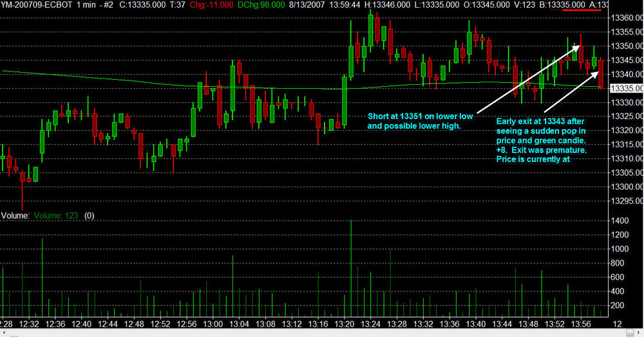This screenshot has height=337, width=644.
Task: Click the green DChg:98.000 value
Action: (x=261, y=5)
